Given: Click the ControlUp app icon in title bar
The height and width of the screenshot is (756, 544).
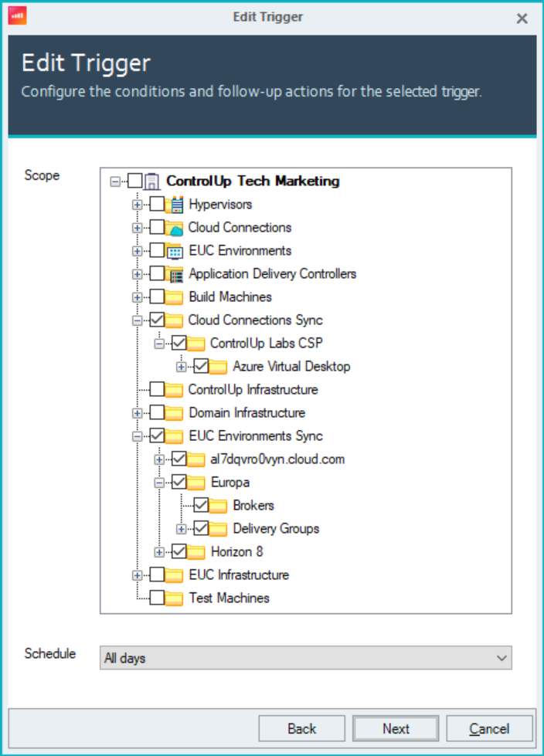Looking at the screenshot, I should click(x=17, y=15).
